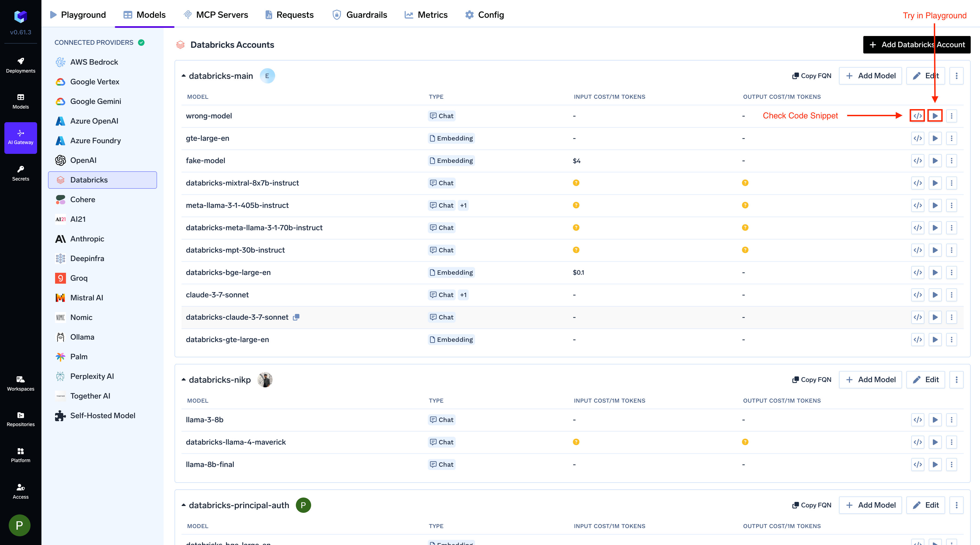Click the E avatar next to databricks-main

tap(267, 76)
